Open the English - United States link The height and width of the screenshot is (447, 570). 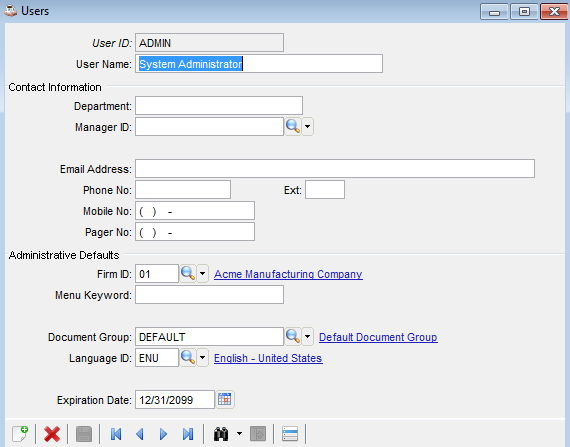(x=268, y=358)
